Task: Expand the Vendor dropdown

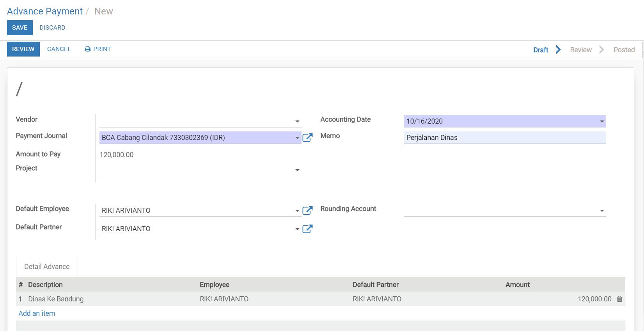Action: 298,122
